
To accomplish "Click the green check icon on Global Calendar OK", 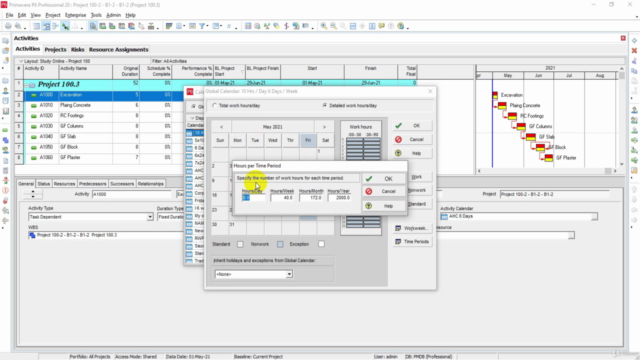I will pyautogui.click(x=398, y=126).
